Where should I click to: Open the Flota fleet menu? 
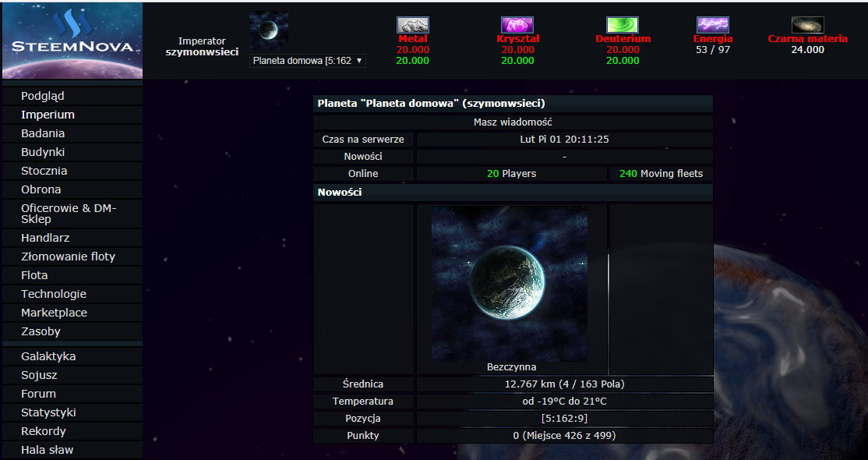[34, 275]
